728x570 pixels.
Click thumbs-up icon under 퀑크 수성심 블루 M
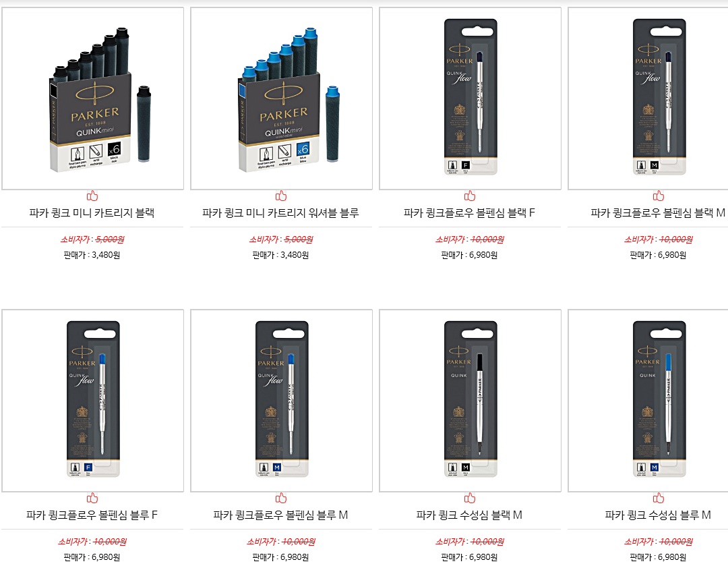click(x=659, y=498)
